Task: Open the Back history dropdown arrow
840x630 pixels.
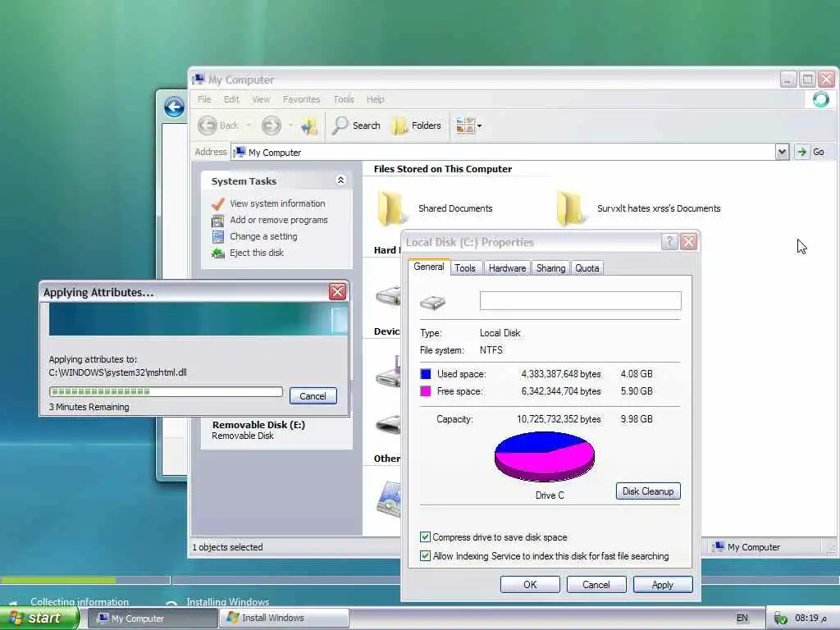Action: (249, 126)
